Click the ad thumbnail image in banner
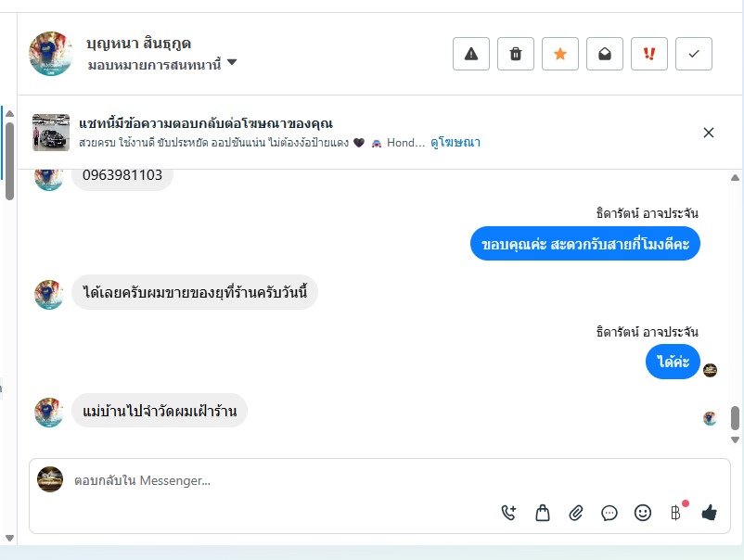Viewport: 744px width, 560px height. pyautogui.click(x=51, y=133)
